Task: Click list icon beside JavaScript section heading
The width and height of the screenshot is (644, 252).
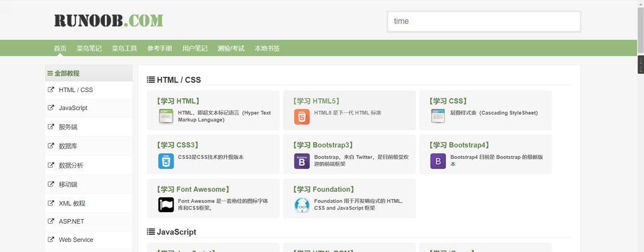Action: (x=151, y=232)
